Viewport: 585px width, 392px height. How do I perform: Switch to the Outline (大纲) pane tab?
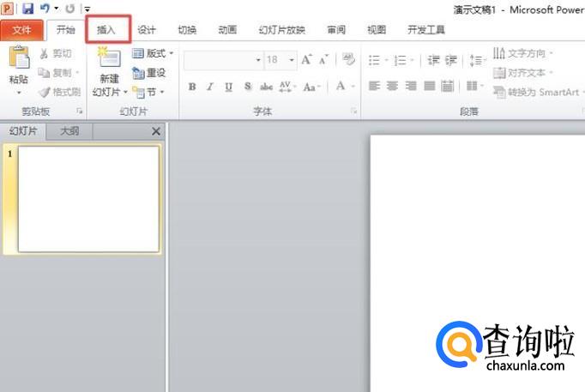(69, 131)
